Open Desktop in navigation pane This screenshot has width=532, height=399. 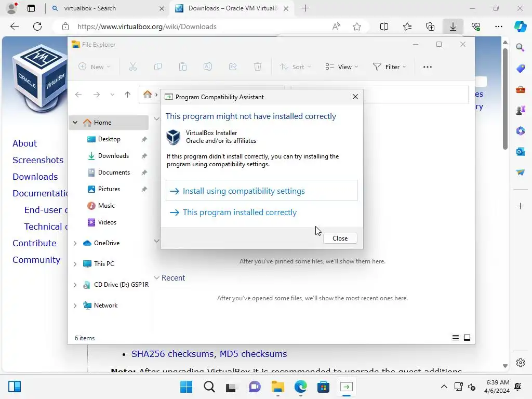click(x=109, y=139)
